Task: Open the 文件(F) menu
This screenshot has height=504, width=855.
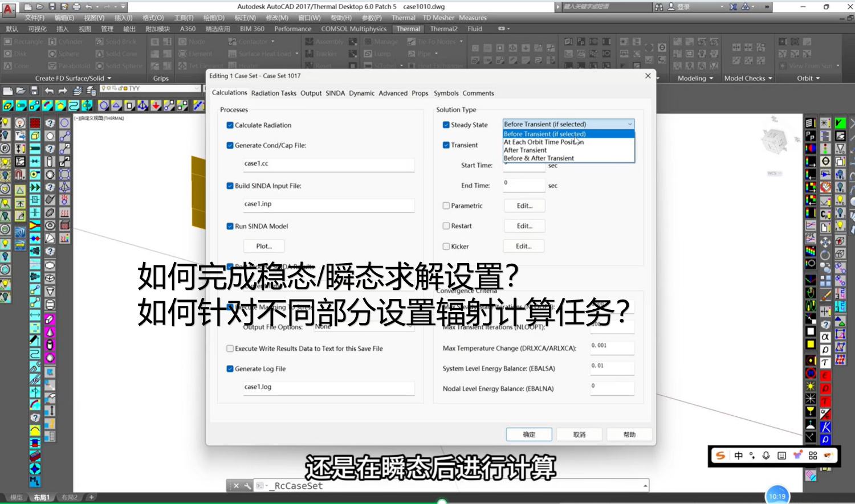Action: click(x=34, y=18)
